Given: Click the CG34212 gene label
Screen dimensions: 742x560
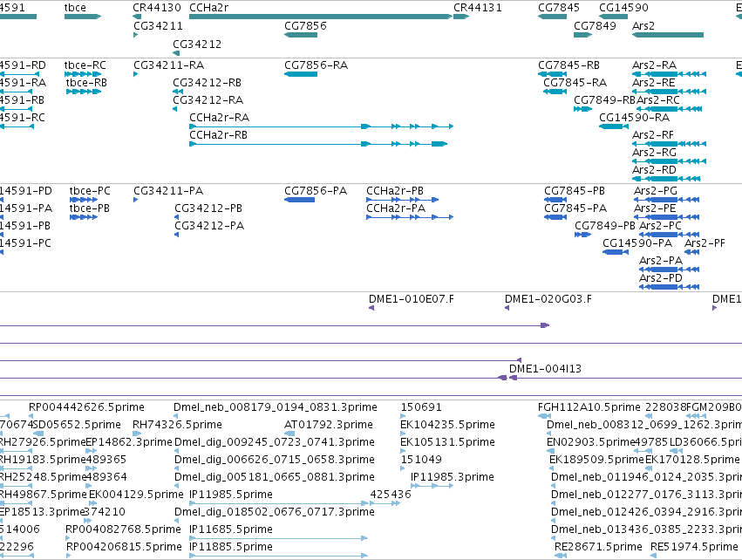Looking at the screenshot, I should coord(197,44).
